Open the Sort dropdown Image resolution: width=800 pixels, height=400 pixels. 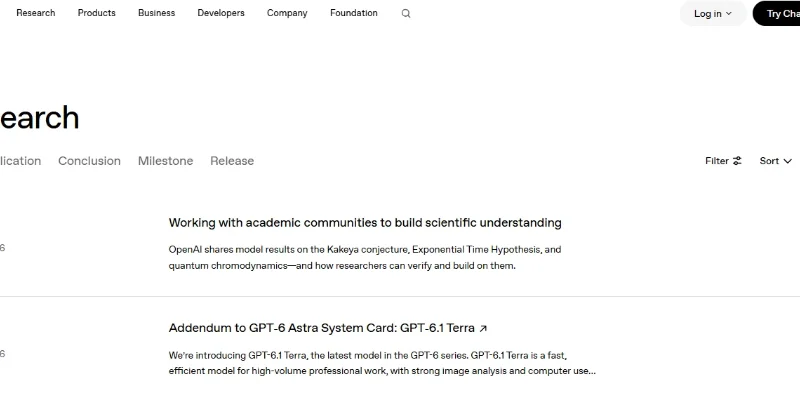coord(776,161)
